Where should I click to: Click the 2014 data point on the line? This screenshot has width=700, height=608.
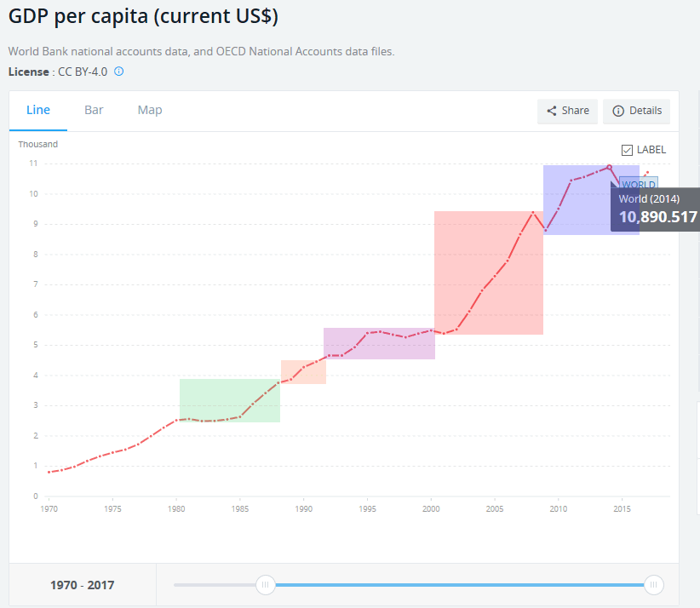(609, 167)
